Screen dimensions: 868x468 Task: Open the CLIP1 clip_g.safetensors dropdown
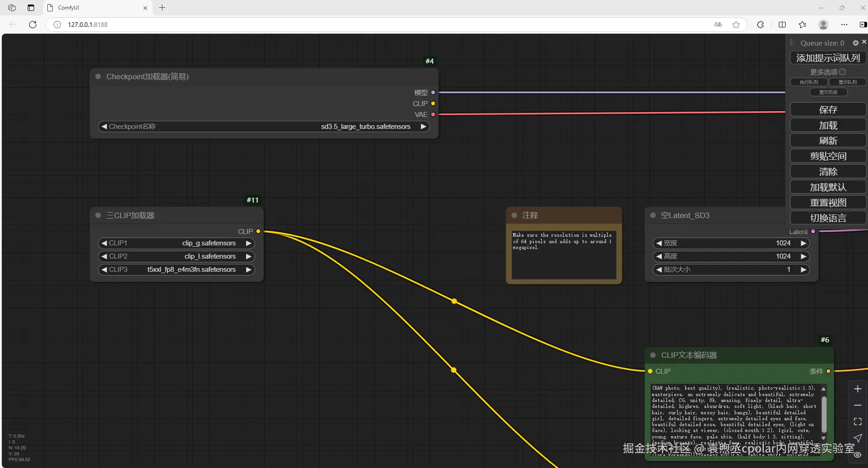click(177, 243)
